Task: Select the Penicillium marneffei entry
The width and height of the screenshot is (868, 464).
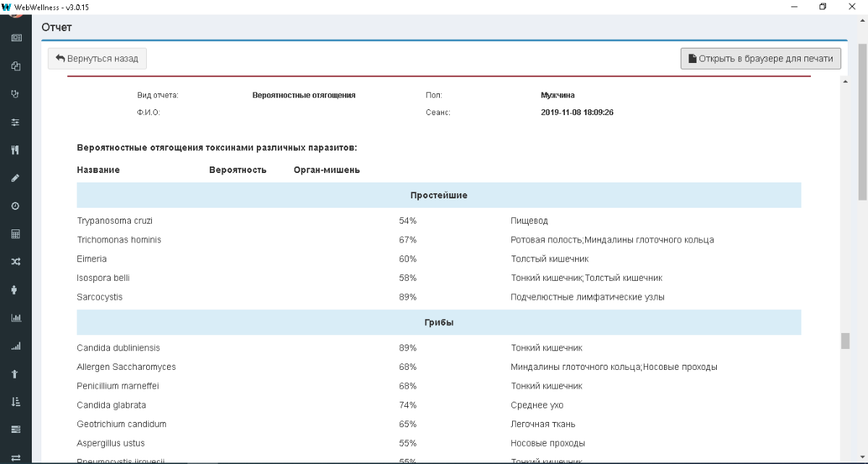Action: tap(118, 386)
